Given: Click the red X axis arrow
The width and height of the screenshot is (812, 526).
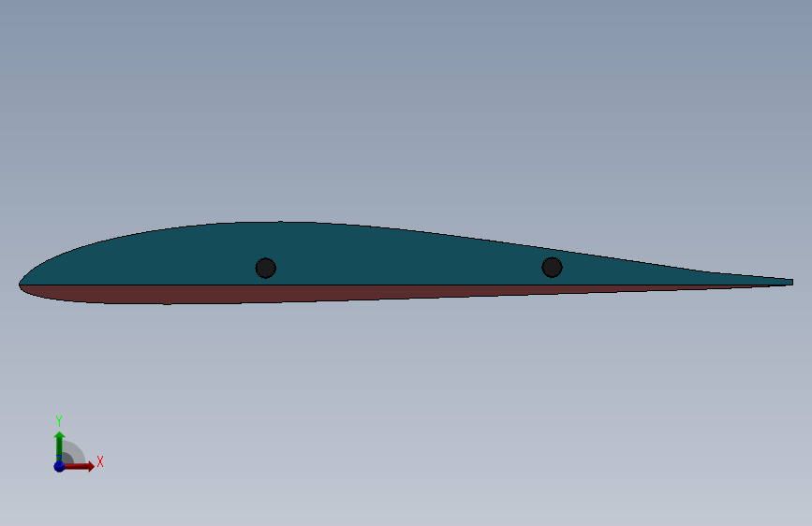Looking at the screenshot, I should tap(79, 466).
